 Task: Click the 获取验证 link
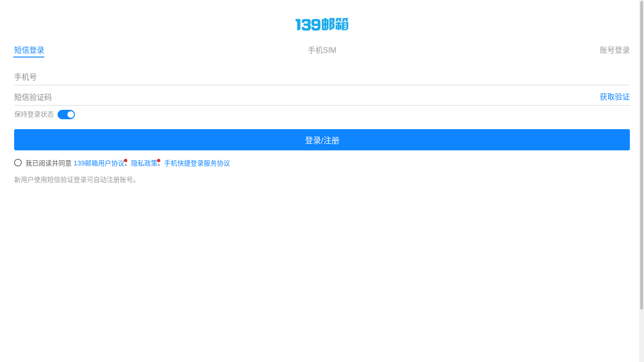(x=615, y=97)
